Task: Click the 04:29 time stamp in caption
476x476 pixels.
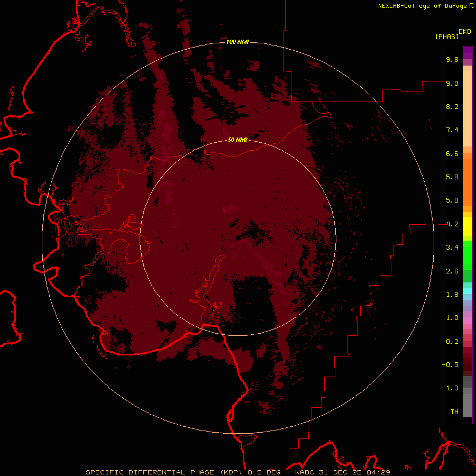Action: [378, 472]
